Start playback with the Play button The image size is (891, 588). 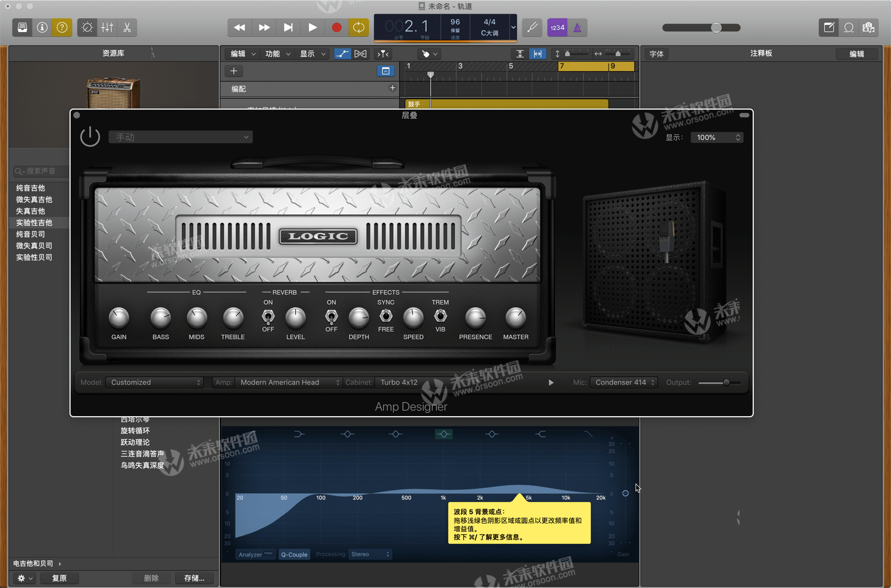pos(312,28)
